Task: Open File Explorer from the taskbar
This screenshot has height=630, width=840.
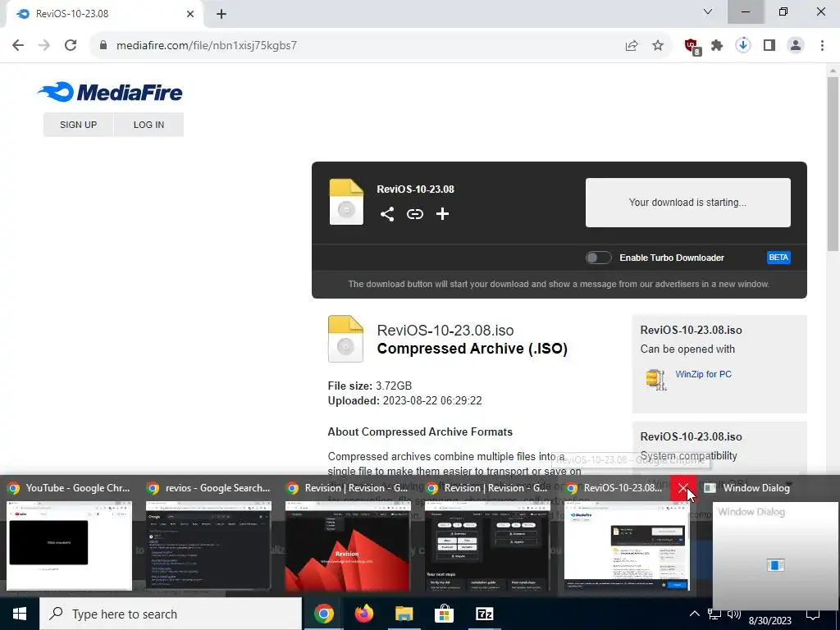Action: (404, 614)
